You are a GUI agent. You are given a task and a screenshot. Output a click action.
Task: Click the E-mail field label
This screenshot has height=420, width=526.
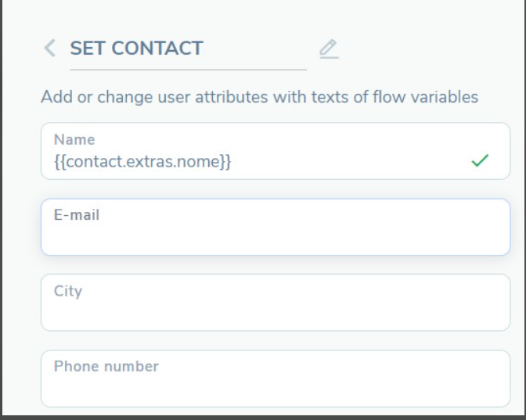coord(77,214)
